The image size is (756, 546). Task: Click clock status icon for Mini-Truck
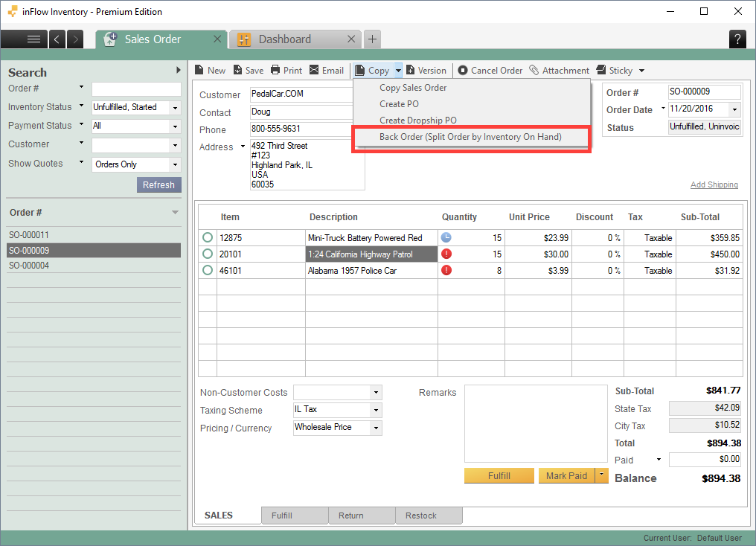click(446, 237)
